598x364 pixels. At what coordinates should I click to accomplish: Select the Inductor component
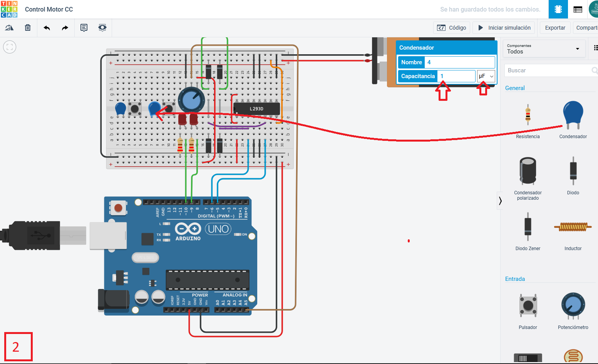point(573,232)
